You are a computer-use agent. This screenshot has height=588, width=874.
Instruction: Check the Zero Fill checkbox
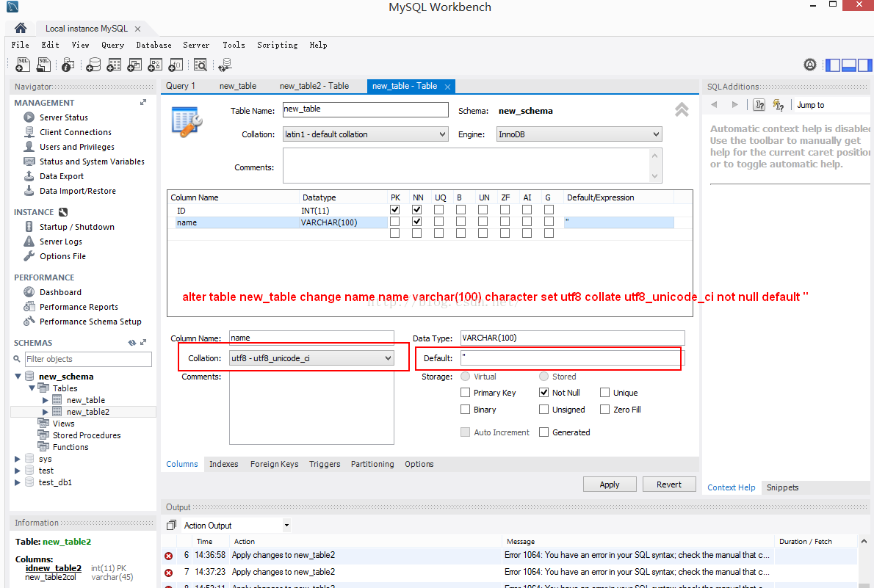[604, 409]
